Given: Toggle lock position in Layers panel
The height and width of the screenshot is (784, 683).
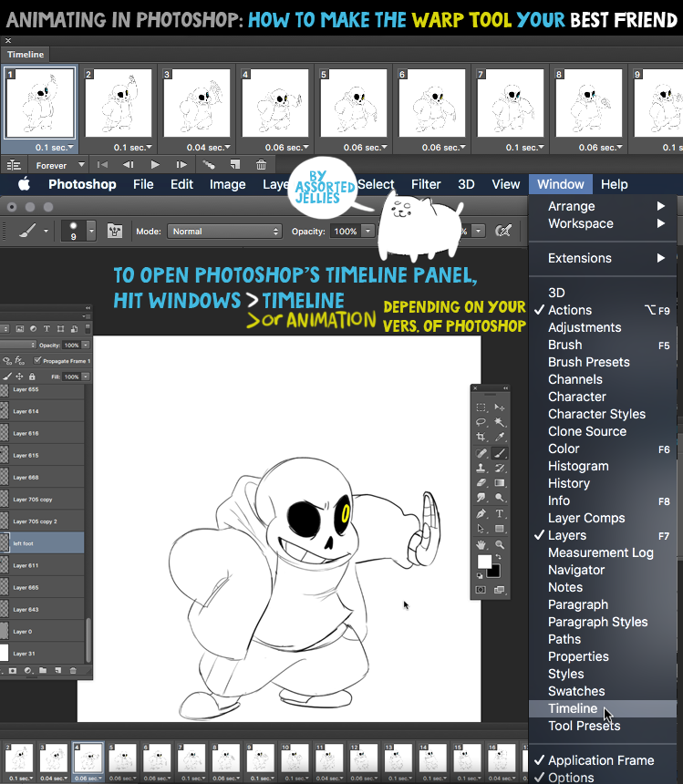Looking at the screenshot, I should (x=19, y=377).
